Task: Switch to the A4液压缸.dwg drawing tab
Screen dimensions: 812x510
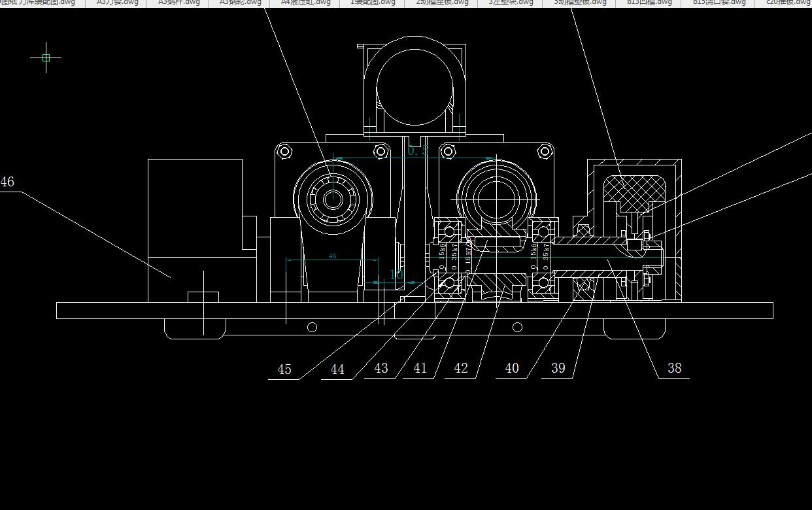Action: click(305, 3)
